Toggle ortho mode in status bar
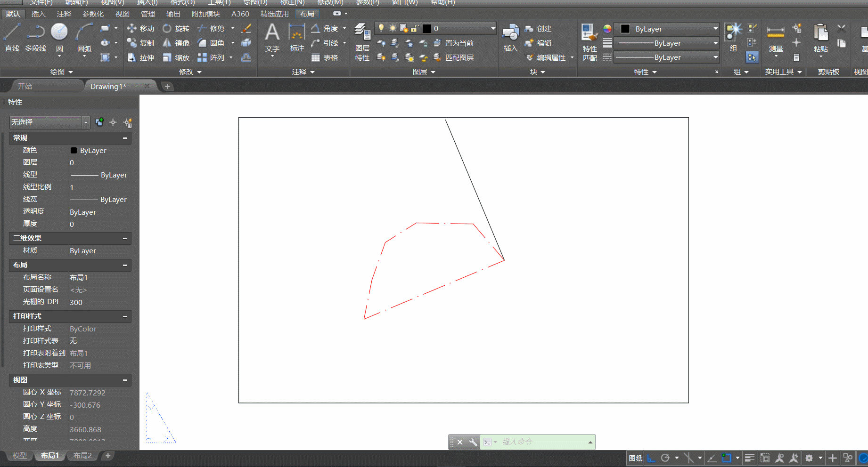 click(x=651, y=458)
